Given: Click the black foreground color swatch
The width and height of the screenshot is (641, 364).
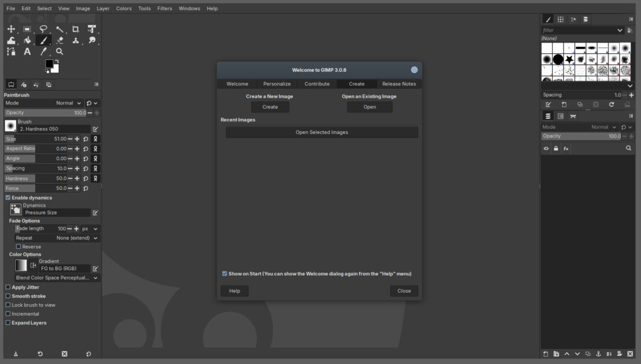Looking at the screenshot, I should (49, 64).
